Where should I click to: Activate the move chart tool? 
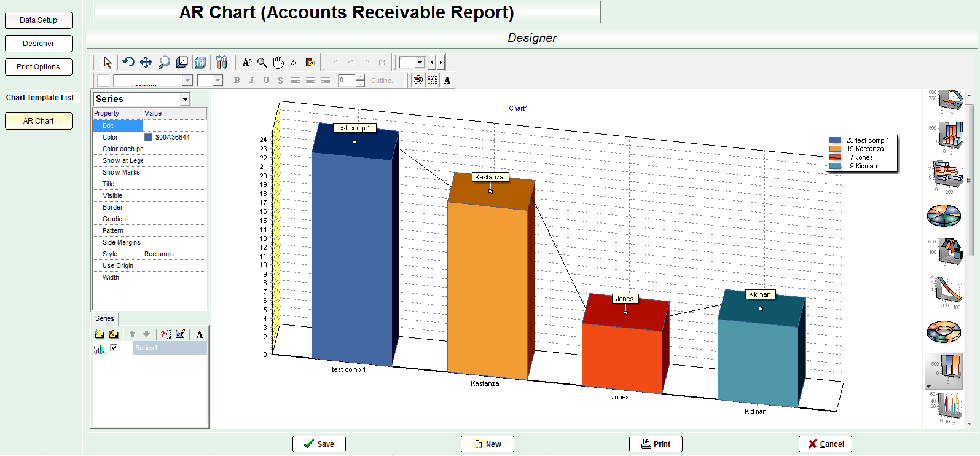tap(146, 62)
